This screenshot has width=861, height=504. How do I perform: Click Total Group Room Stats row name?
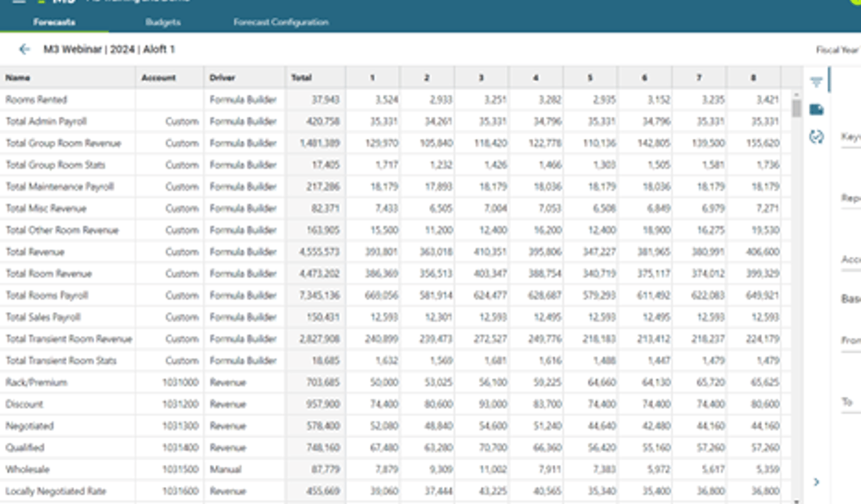(x=55, y=165)
